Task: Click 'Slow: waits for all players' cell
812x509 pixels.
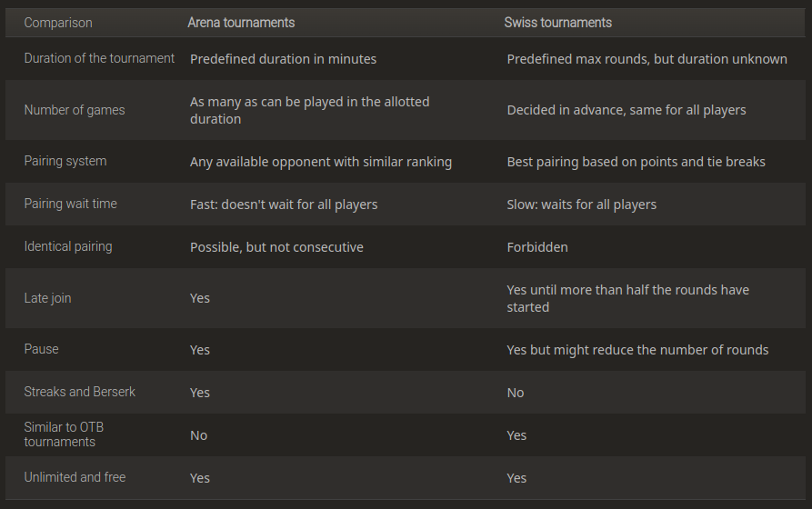Action: [x=581, y=205]
